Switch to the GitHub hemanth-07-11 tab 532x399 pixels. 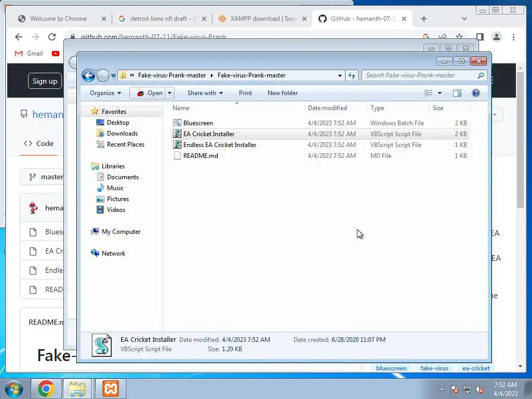(363, 19)
